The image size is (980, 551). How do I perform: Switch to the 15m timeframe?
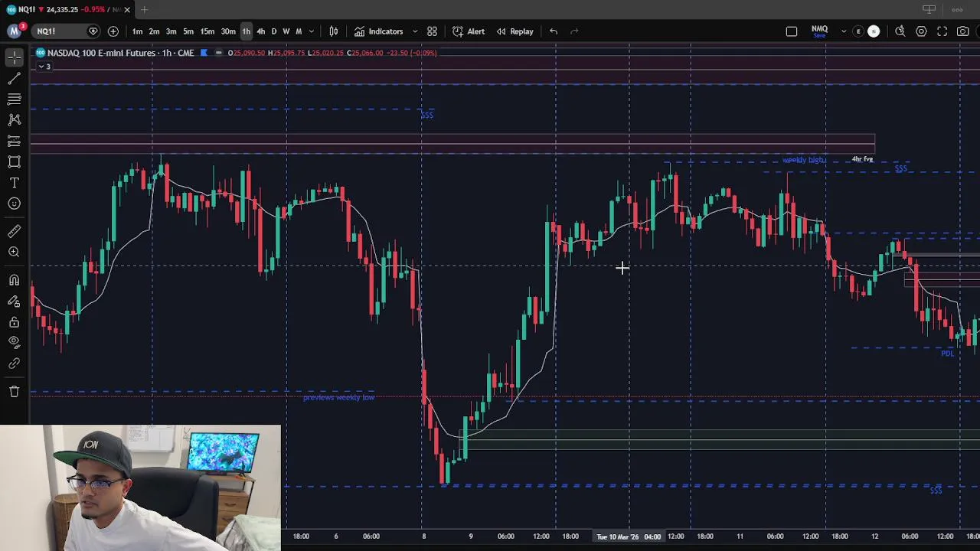207,31
